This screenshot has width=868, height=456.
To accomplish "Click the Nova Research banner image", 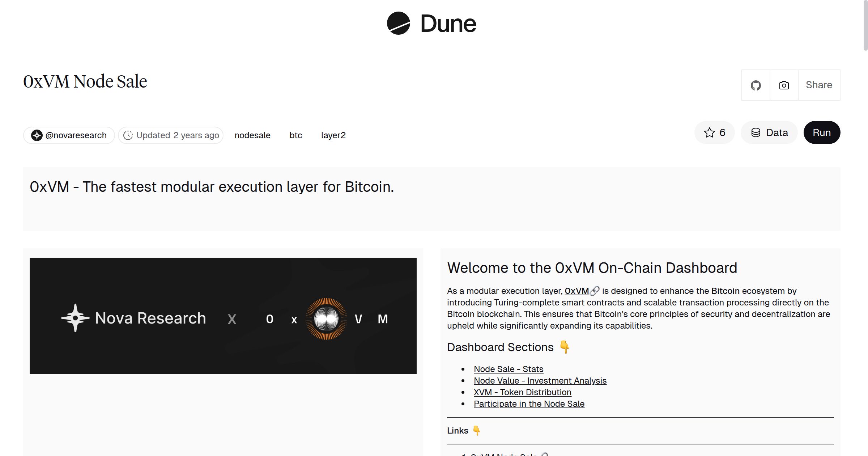I will 223,316.
